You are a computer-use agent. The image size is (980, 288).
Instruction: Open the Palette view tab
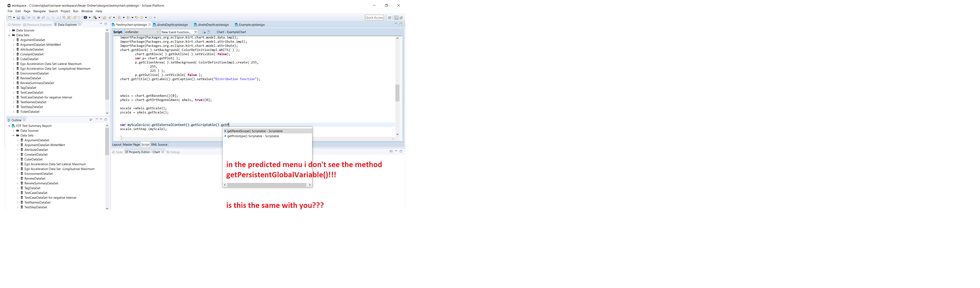pos(15,25)
